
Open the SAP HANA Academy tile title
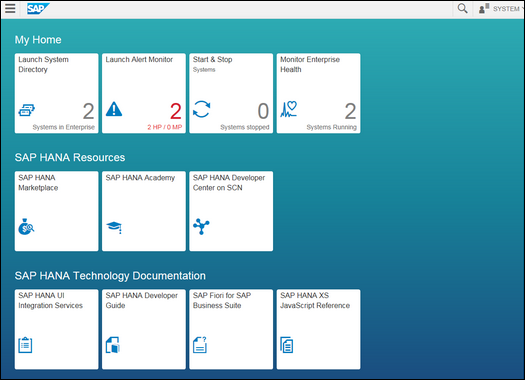(140, 178)
